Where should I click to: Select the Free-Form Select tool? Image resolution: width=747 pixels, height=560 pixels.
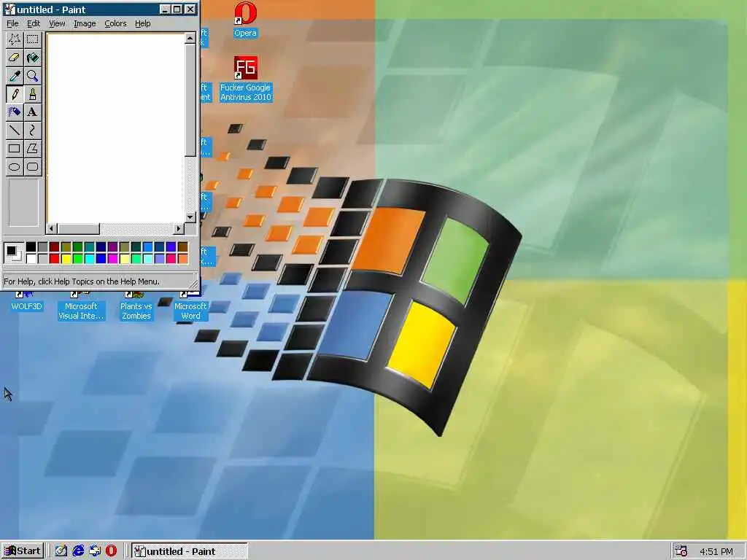point(15,39)
